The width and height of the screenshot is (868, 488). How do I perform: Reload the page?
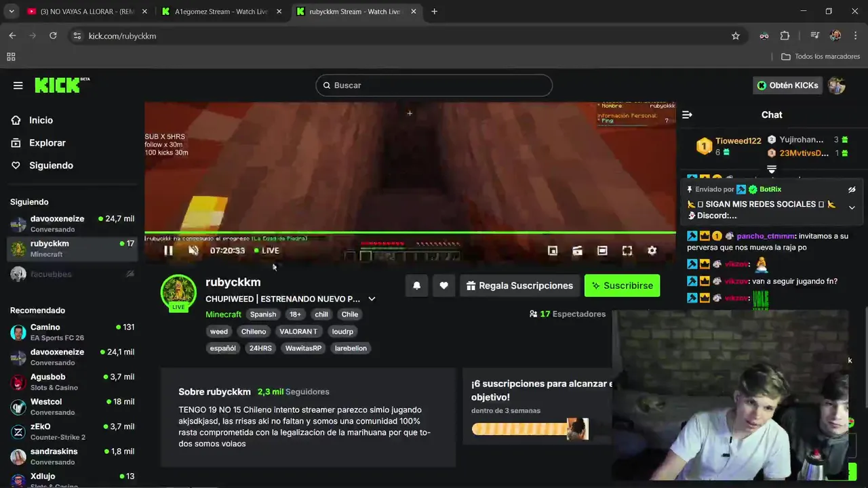[53, 36]
